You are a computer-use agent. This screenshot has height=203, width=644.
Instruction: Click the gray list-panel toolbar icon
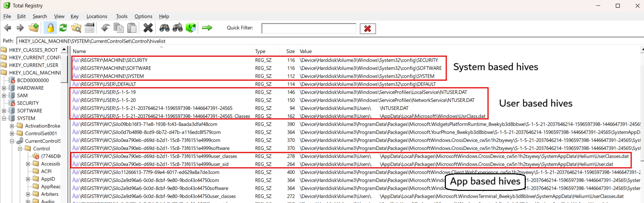(89, 28)
